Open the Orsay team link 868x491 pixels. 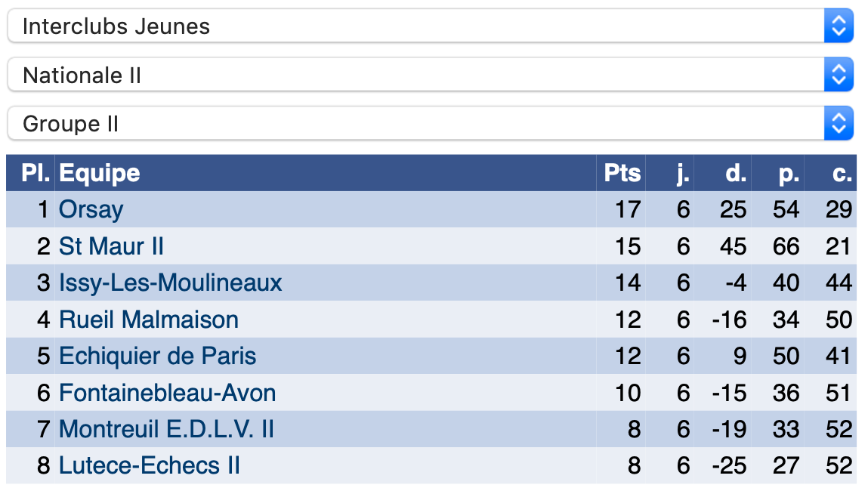coord(91,210)
